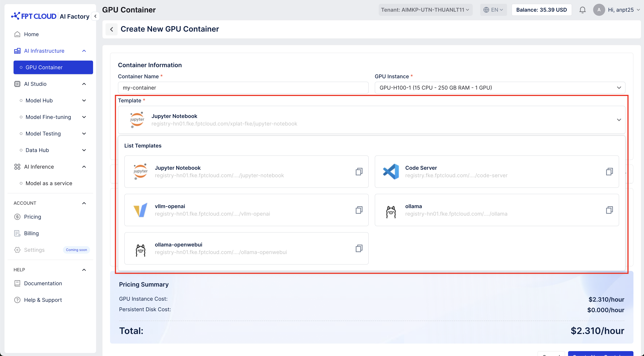
Task: Click the Home icon in sidebar
Action: [17, 34]
